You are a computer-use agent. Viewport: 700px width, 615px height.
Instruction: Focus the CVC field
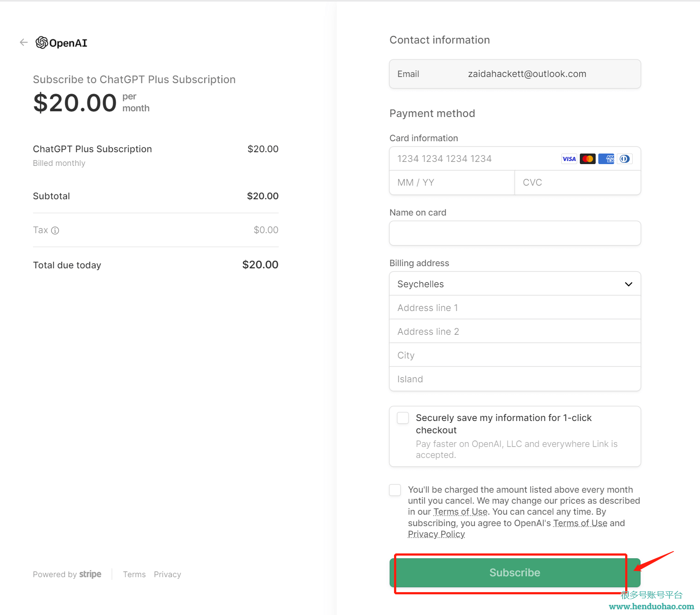(x=578, y=183)
